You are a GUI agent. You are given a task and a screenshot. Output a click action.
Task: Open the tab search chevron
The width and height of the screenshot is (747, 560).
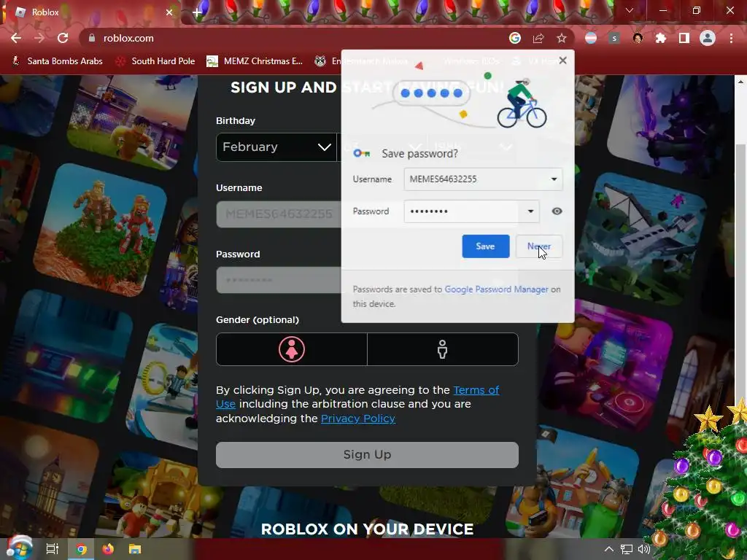[630, 10]
